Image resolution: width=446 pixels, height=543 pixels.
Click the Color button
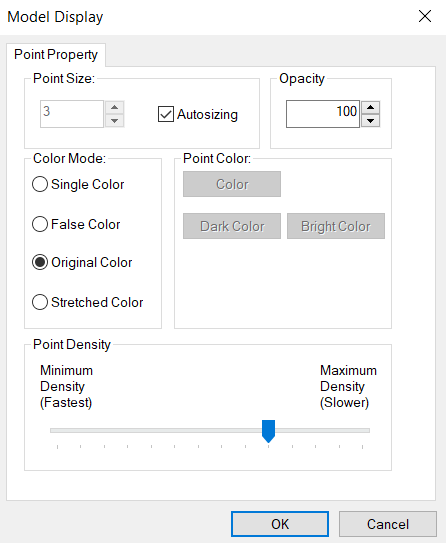click(x=232, y=184)
